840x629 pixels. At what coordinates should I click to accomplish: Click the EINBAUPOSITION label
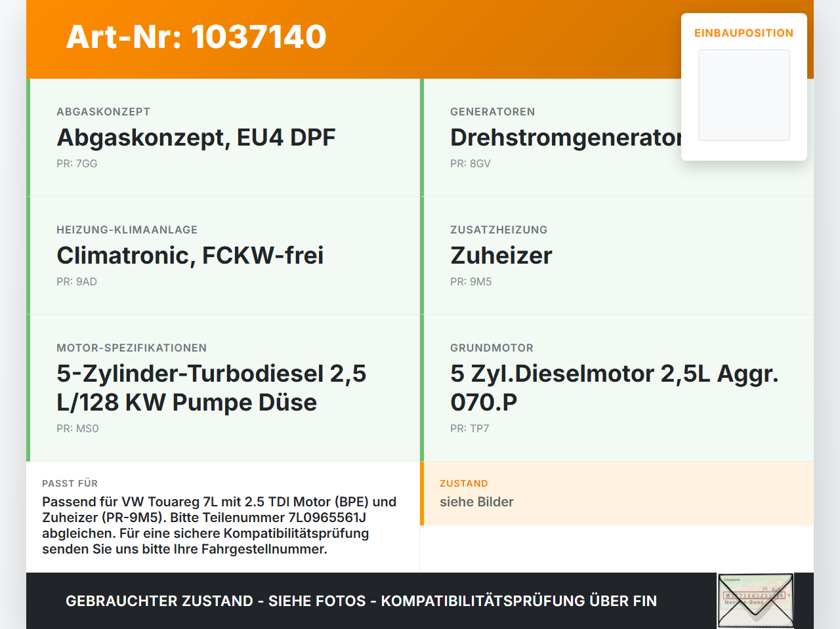[x=744, y=33]
